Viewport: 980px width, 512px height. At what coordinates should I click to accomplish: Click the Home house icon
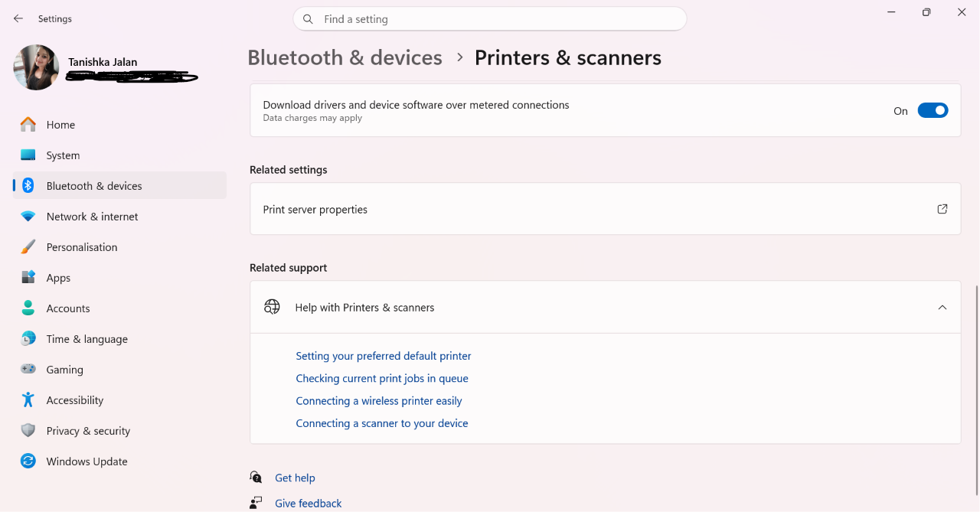coord(28,124)
